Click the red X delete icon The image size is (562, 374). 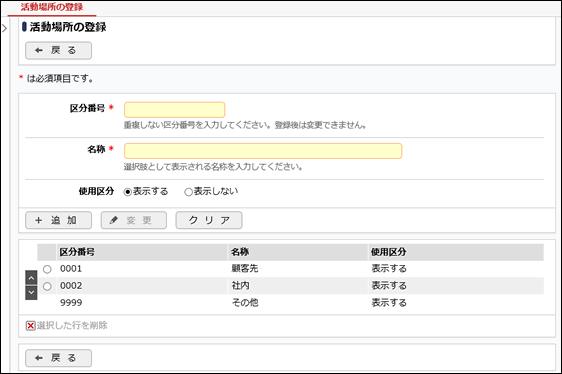point(30,326)
